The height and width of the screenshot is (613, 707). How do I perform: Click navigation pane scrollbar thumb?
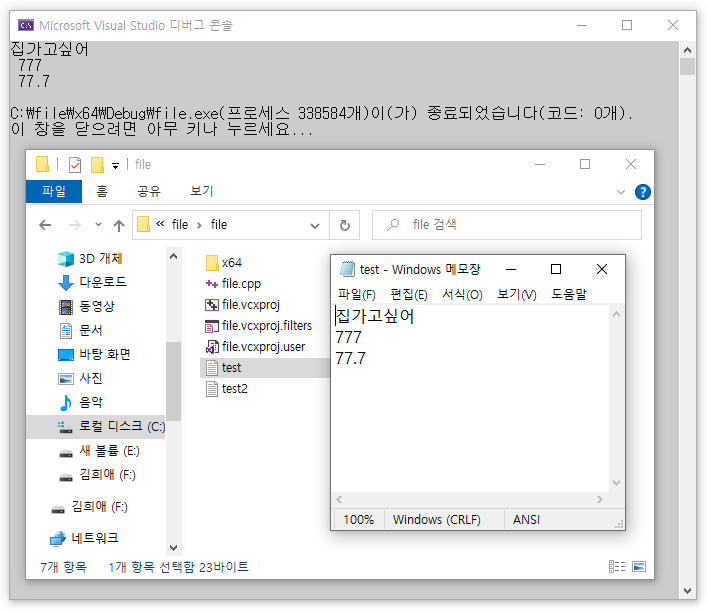pyautogui.click(x=174, y=381)
